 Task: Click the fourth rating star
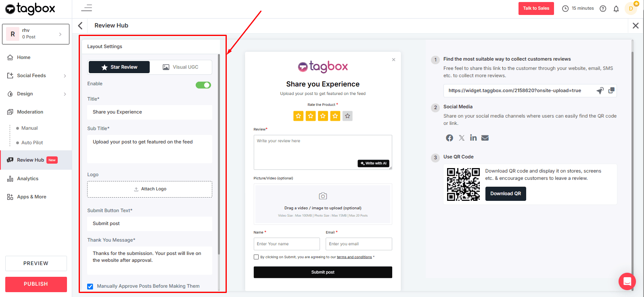click(335, 116)
